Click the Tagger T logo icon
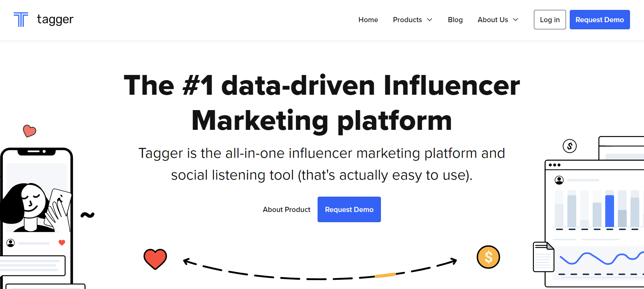644x289 pixels. pos(21,19)
